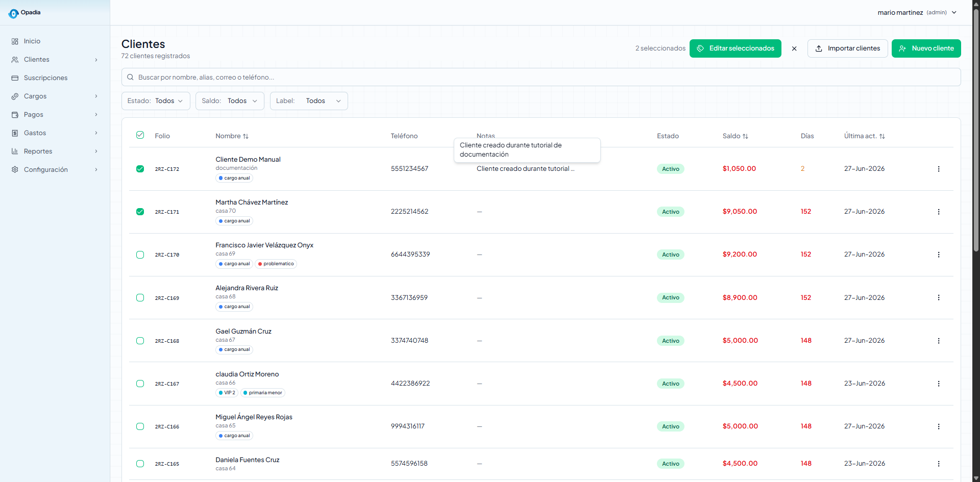Screen dimensions: 980x482
Task: Open actions menu for Gael Guzmán Cruz
Action: coord(939,341)
